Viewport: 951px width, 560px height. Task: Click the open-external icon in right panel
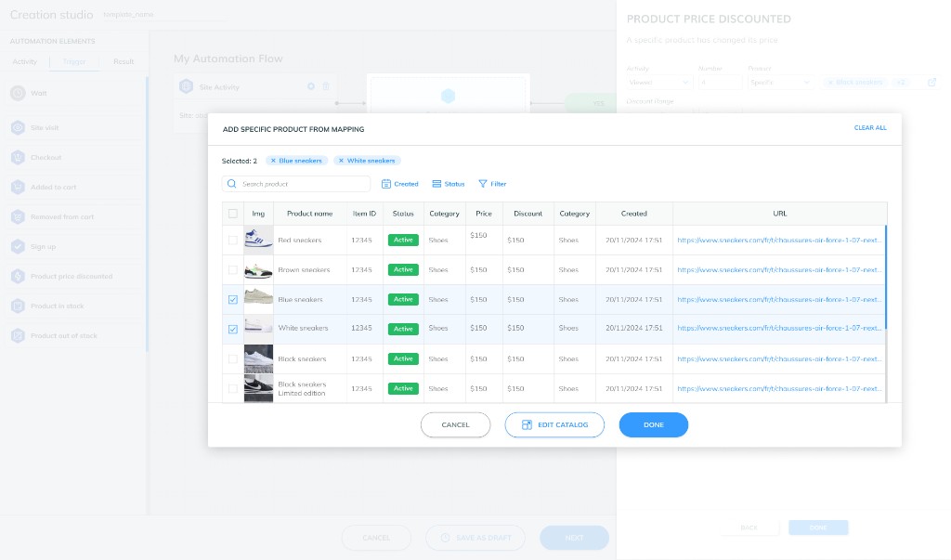(932, 82)
